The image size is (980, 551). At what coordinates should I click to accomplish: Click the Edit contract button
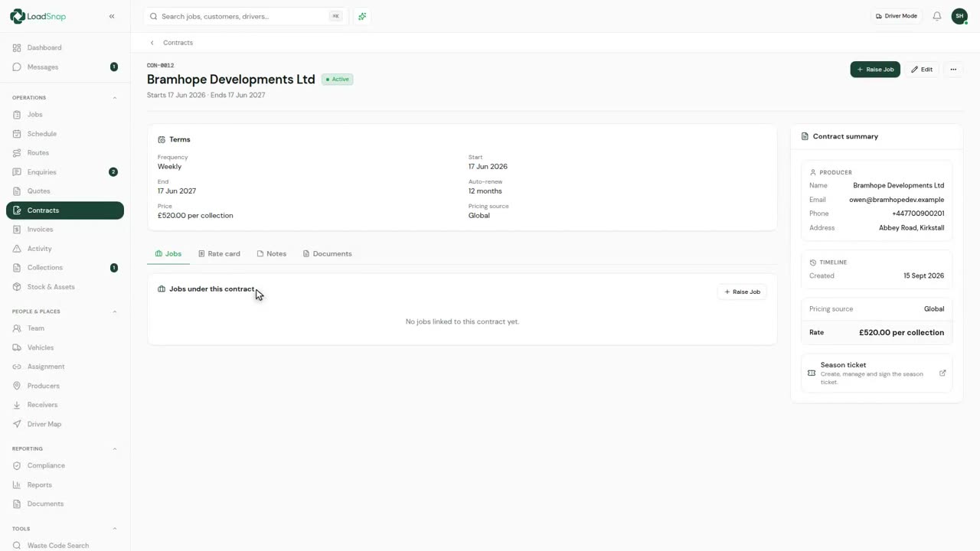922,70
